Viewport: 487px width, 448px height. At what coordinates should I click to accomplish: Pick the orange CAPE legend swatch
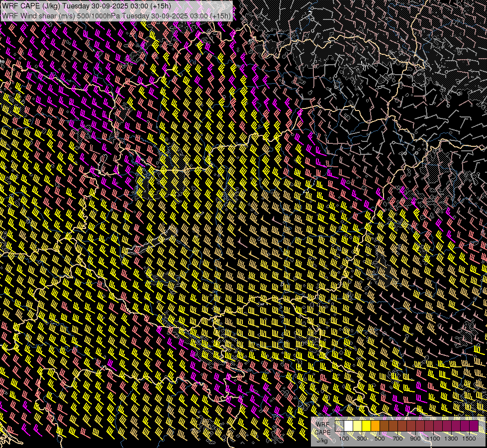375,426
